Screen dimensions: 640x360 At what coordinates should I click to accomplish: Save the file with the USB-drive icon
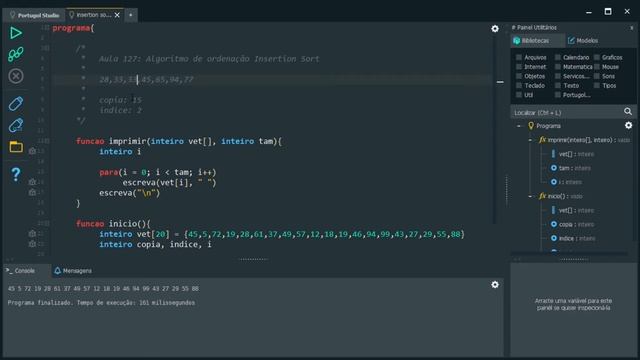[x=16, y=104]
